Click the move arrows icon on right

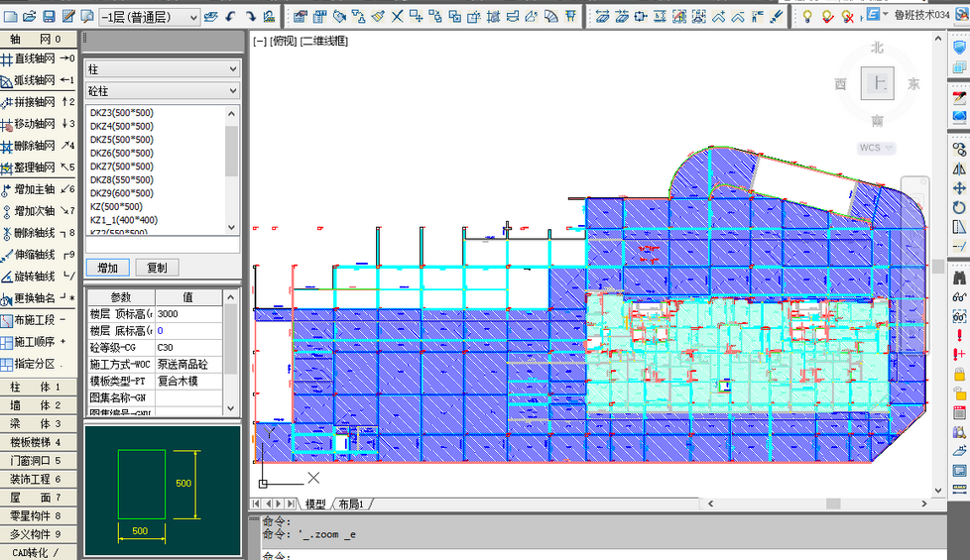[959, 188]
